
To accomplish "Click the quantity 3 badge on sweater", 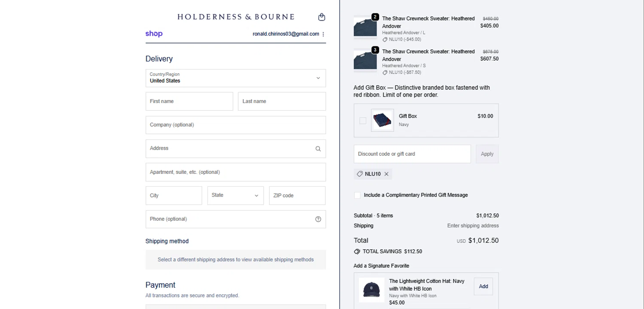I will click(x=375, y=50).
